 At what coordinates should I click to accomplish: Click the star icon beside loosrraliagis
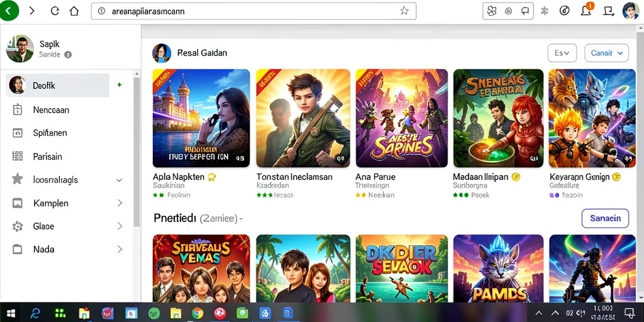pyautogui.click(x=17, y=179)
